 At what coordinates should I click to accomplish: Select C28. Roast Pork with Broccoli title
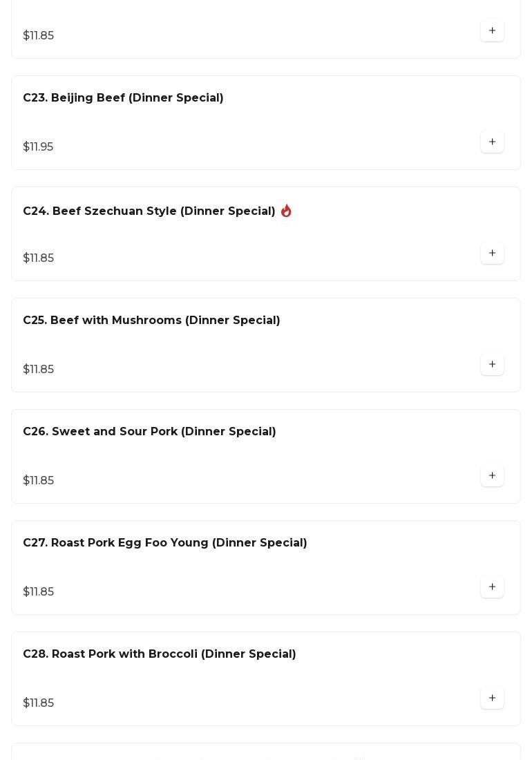click(160, 654)
